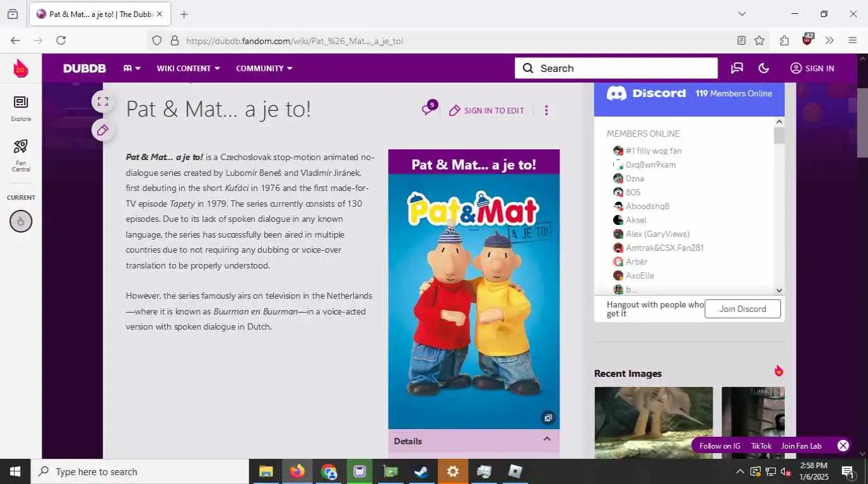Open Fan Central rocket icon
The width and height of the screenshot is (868, 484).
[x=21, y=155]
